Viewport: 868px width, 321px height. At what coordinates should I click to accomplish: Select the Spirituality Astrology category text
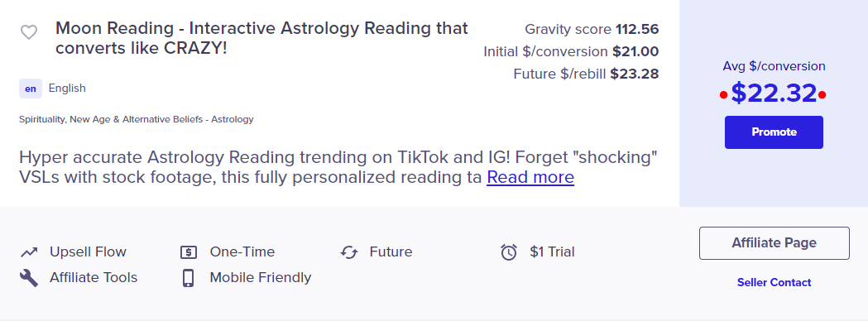(137, 119)
